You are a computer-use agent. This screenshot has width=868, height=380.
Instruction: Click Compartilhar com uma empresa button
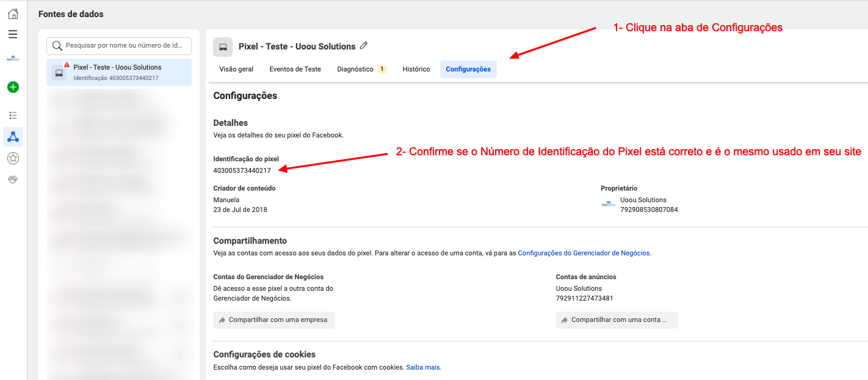coord(274,320)
